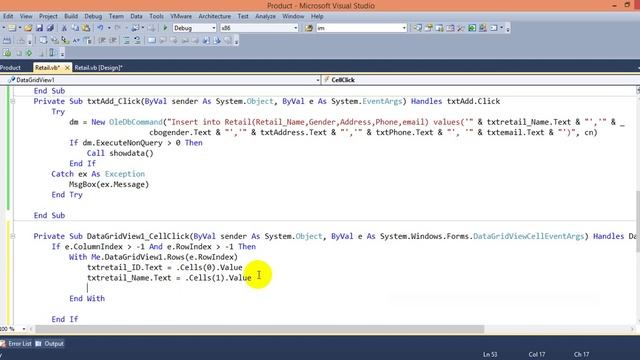
Task: Open the Team menu
Action: [x=116, y=16]
